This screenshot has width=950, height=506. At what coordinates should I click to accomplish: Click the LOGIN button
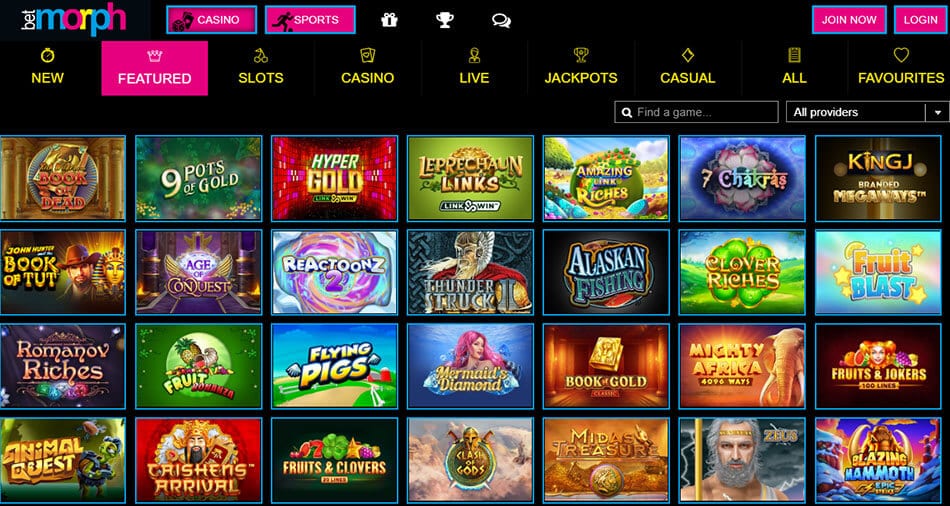920,19
